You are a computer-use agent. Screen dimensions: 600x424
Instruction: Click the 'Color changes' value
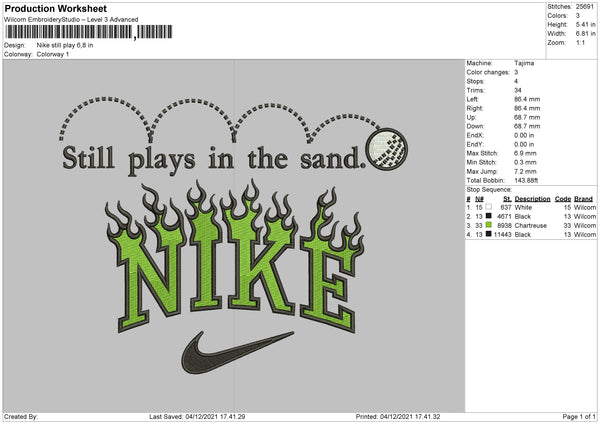tap(516, 72)
